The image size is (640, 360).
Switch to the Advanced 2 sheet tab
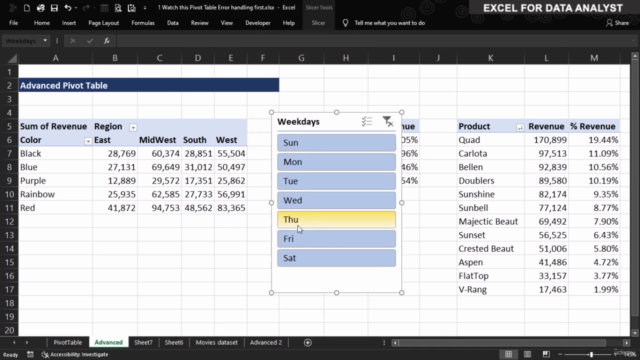click(x=266, y=342)
